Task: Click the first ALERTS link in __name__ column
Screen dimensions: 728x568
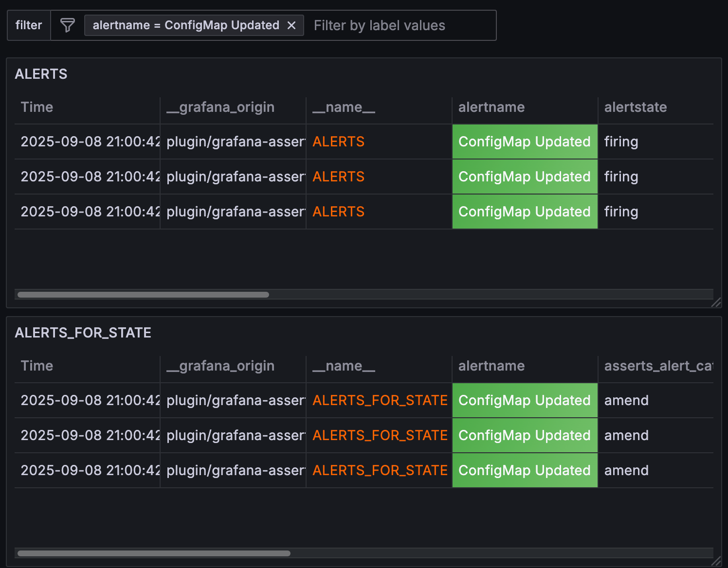Action: click(x=338, y=142)
